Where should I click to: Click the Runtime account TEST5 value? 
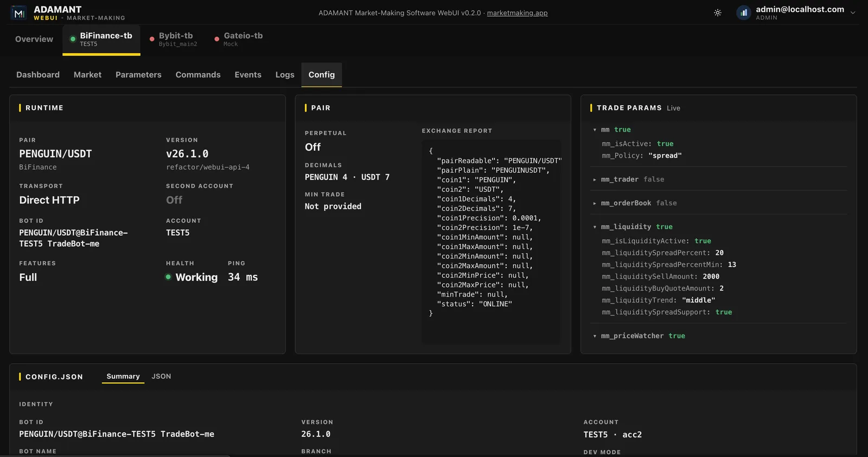pos(178,233)
